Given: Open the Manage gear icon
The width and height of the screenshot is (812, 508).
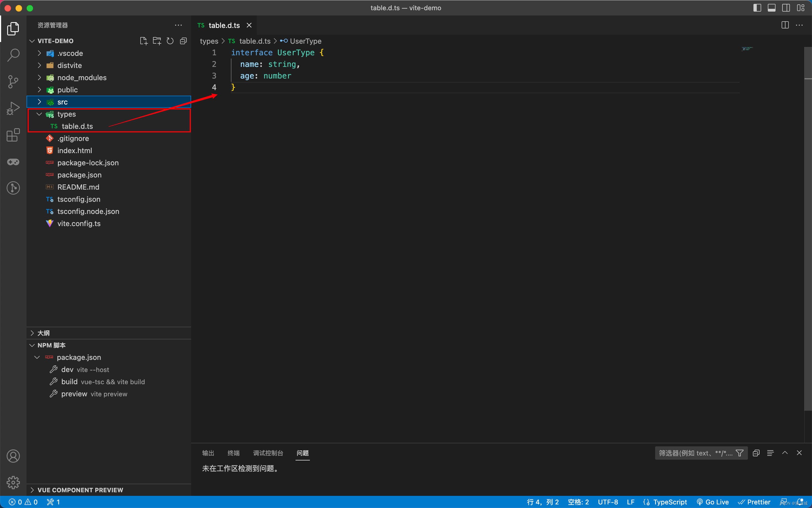Looking at the screenshot, I should point(13,483).
